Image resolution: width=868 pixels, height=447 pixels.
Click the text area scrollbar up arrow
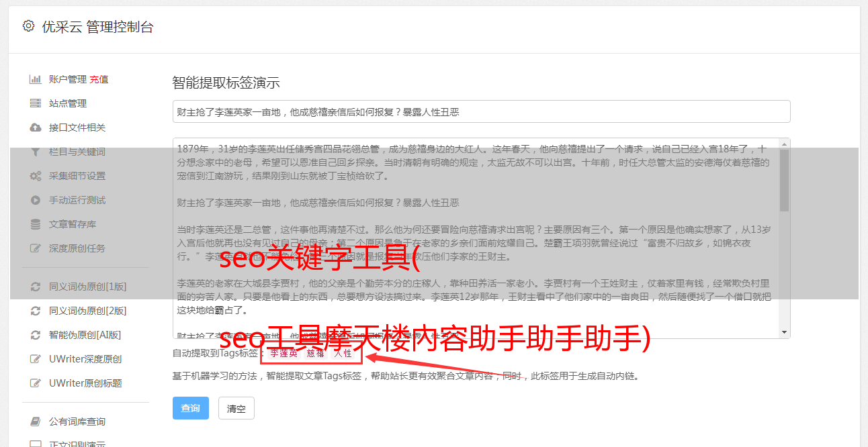784,144
